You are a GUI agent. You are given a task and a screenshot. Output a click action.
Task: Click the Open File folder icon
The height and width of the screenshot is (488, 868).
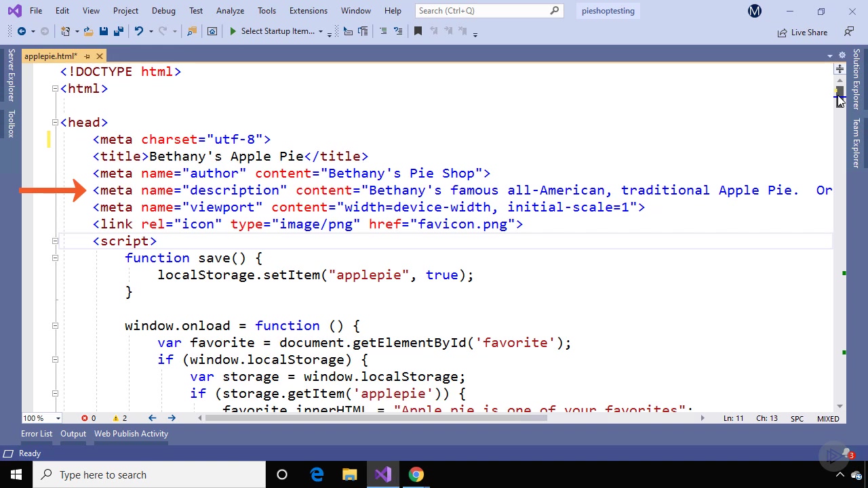[x=88, y=31]
